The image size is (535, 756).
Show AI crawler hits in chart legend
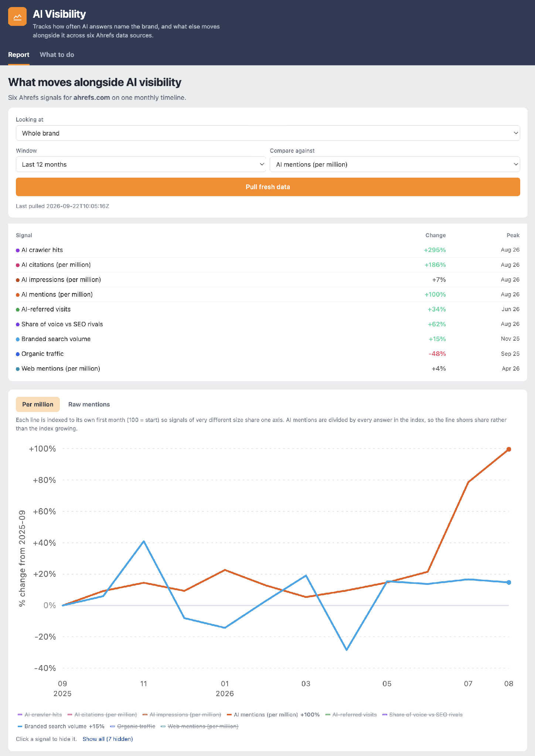pyautogui.click(x=40, y=715)
